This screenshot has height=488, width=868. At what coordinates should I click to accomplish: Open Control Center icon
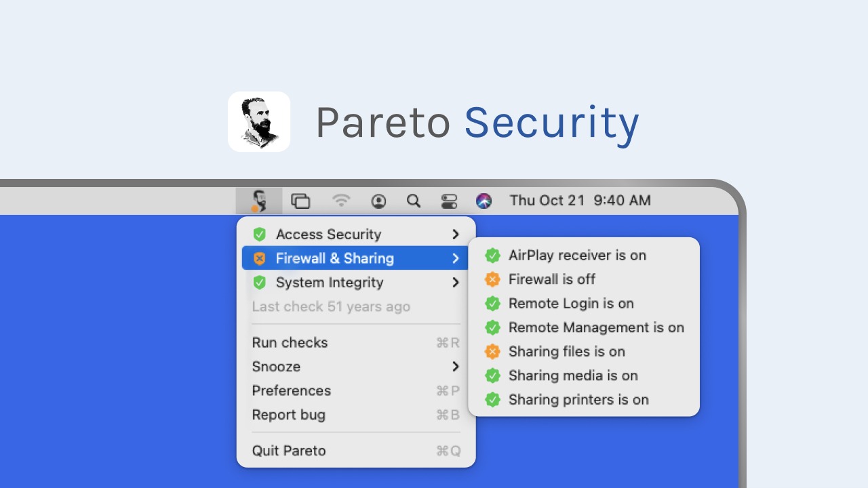click(x=449, y=201)
